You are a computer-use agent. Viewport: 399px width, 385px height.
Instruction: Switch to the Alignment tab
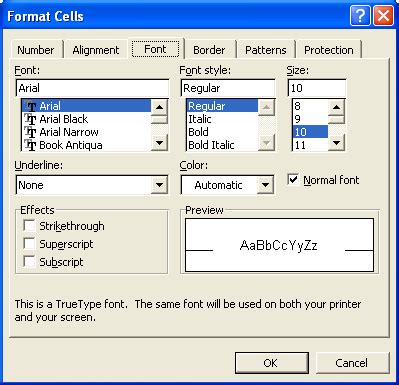coord(96,50)
